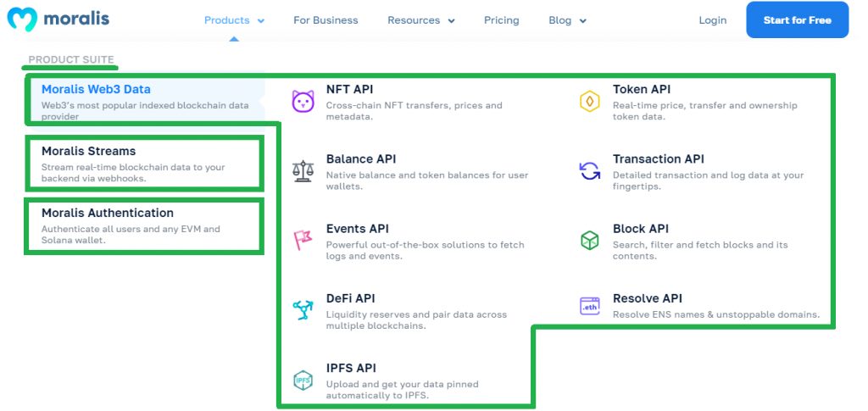
Task: Click the Moralis logo
Action: tap(58, 19)
